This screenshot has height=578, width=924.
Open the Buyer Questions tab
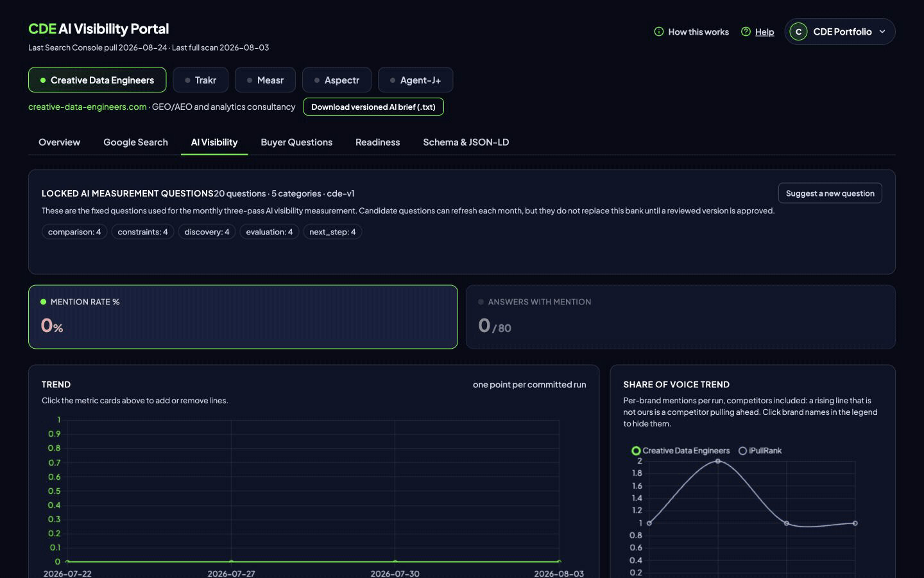pyautogui.click(x=296, y=142)
